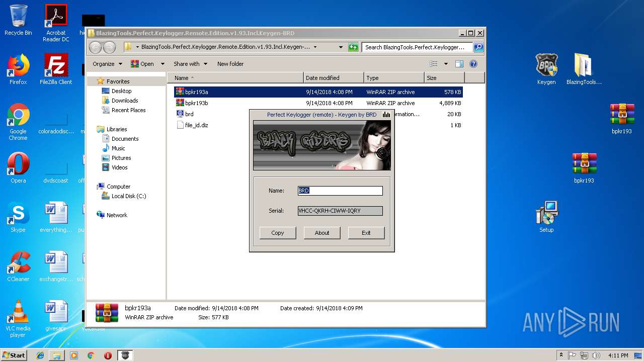Open the Setup desktop icon
Screen dimensions: 644x362
(546, 217)
